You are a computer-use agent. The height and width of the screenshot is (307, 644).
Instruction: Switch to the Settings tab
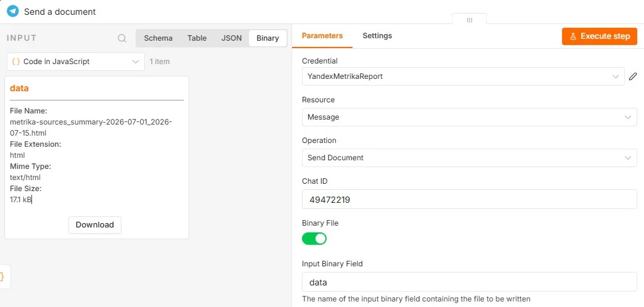click(377, 36)
